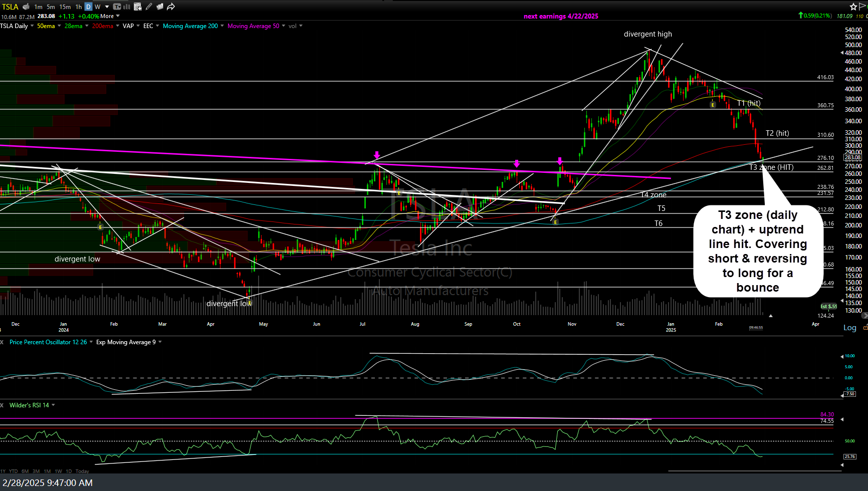Remove the Price Percent Oscillator with its X button
This screenshot has height=491, width=868.
click(2, 342)
